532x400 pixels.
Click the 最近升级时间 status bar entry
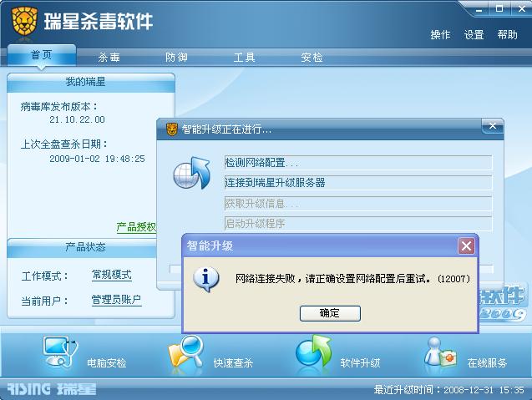449,390
